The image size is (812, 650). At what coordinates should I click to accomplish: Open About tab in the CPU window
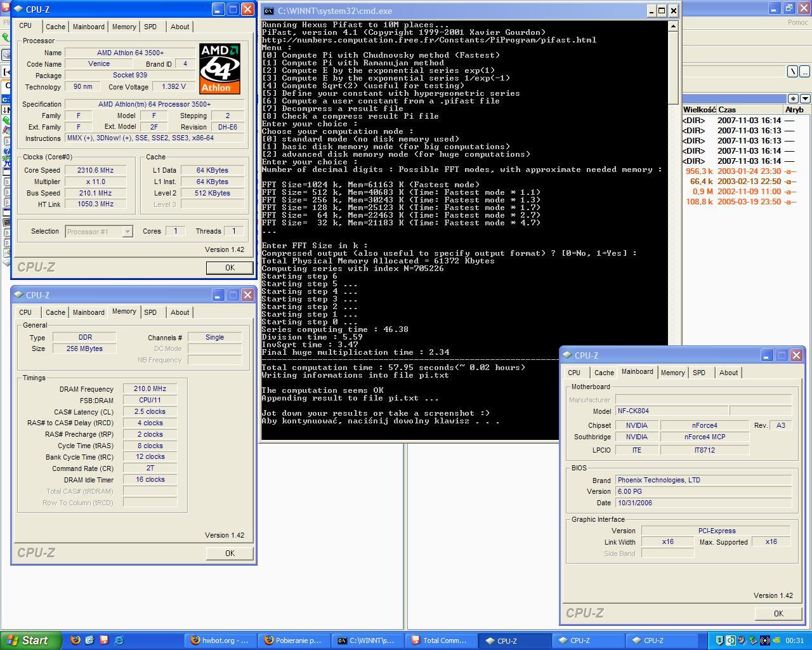tap(180, 27)
